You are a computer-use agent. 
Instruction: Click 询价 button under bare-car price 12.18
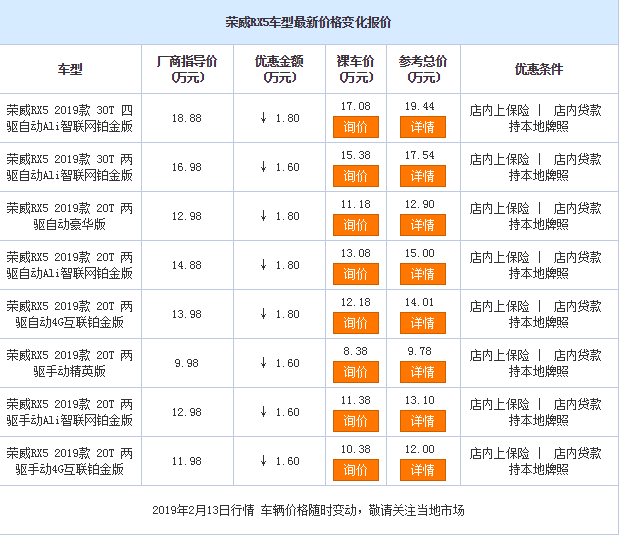click(x=356, y=323)
